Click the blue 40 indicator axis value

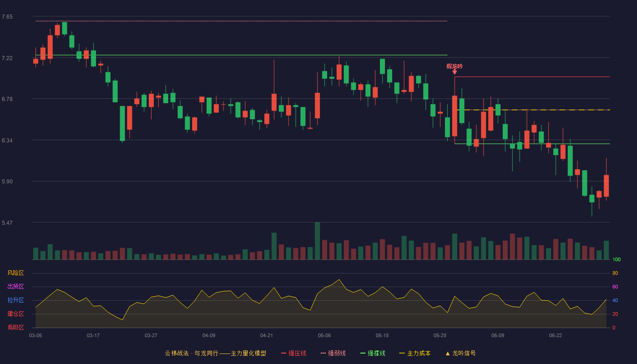click(615, 300)
